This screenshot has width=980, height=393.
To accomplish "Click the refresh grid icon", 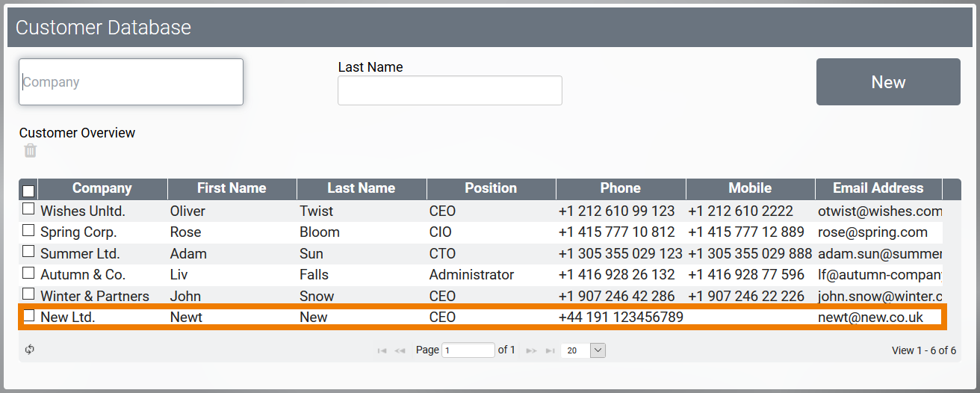I will pos(30,350).
